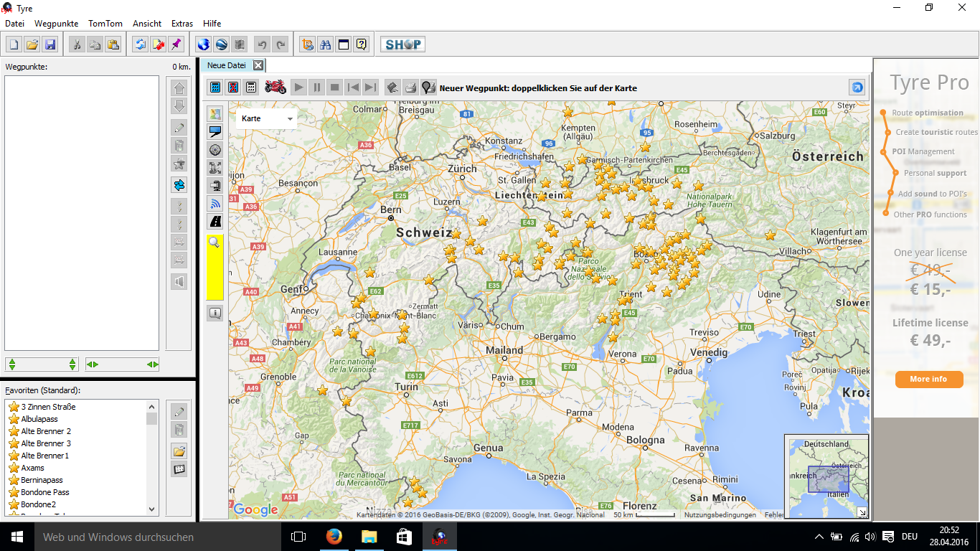Print the map with the printer icon
The height and width of the screenshot is (551, 980).
pyautogui.click(x=410, y=88)
